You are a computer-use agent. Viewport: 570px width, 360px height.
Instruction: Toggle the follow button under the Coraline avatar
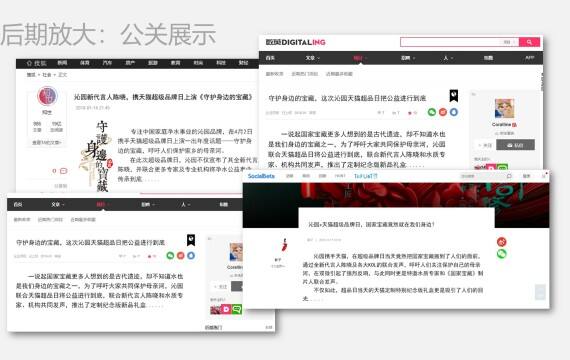(485, 145)
